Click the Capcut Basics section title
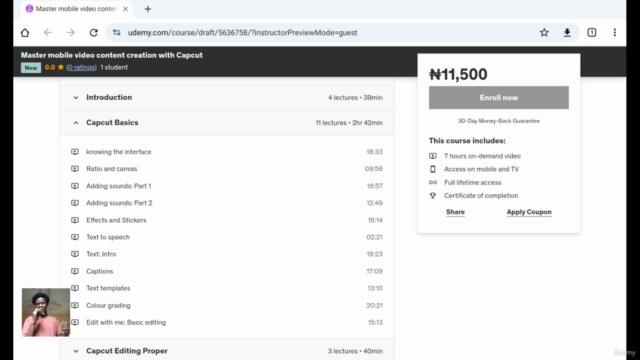 pos(112,122)
